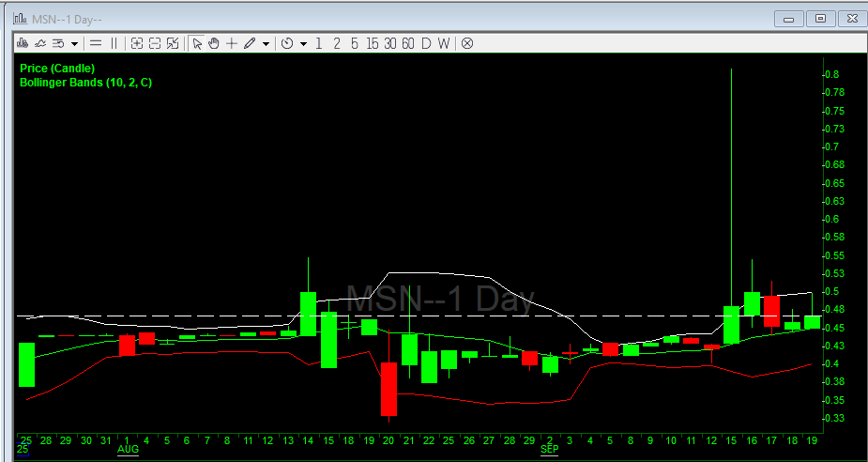Activate the arrow pointer tool
Image resolution: width=868 pixels, height=462 pixels.
[x=197, y=43]
